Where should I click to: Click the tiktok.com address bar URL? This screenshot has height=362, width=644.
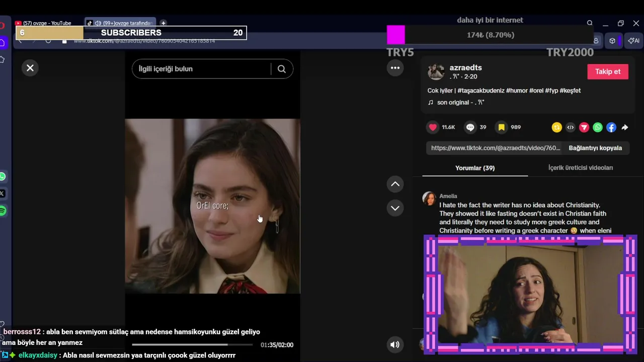144,41
